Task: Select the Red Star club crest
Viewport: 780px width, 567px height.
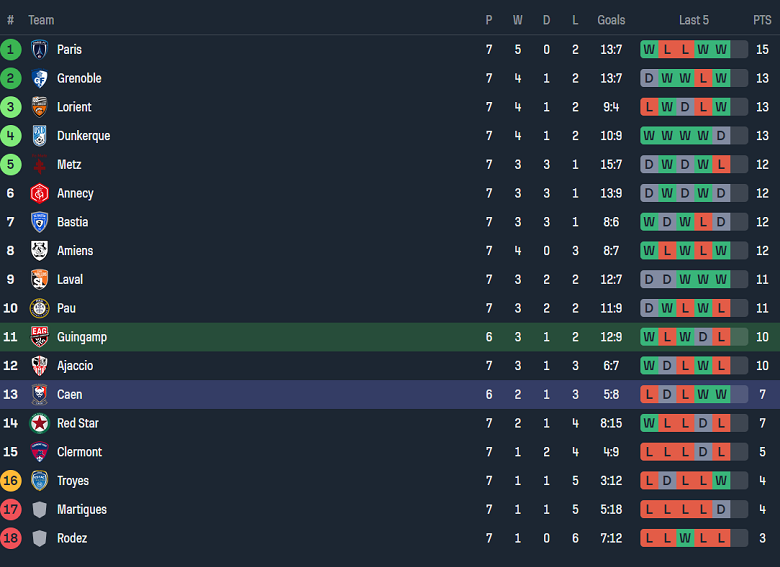Action: [40, 423]
